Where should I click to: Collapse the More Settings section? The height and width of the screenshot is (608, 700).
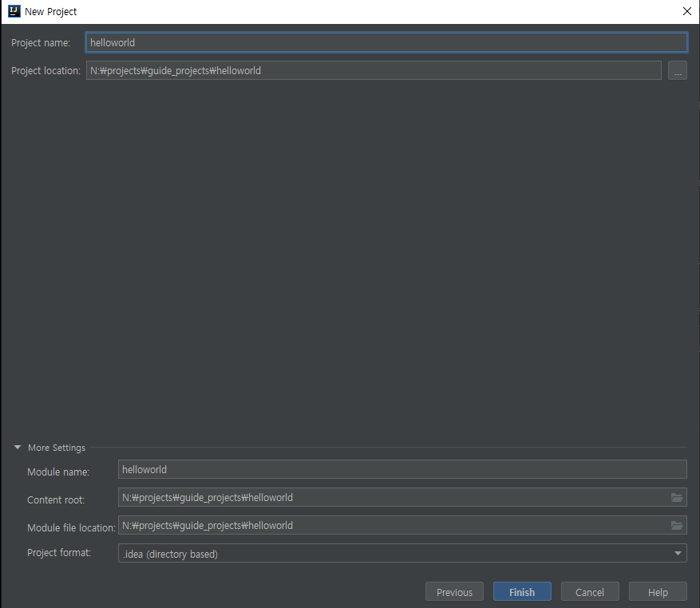[x=18, y=448]
